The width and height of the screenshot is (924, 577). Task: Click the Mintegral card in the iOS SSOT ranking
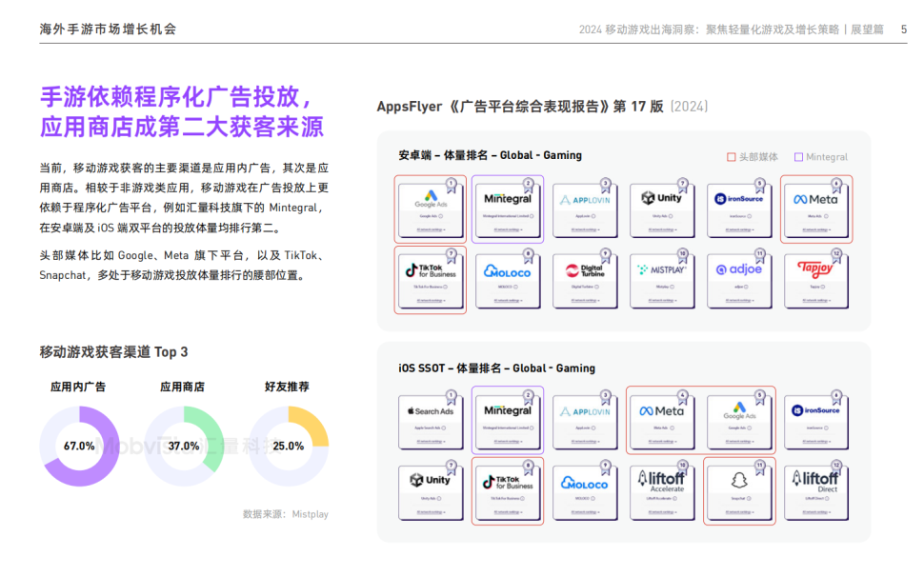tap(508, 422)
